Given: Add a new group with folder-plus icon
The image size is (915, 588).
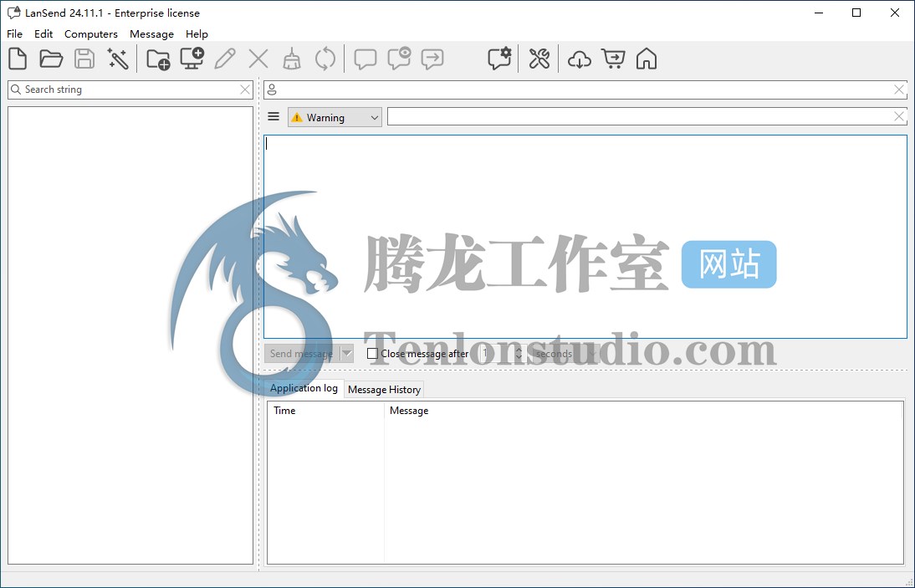Looking at the screenshot, I should [x=158, y=59].
